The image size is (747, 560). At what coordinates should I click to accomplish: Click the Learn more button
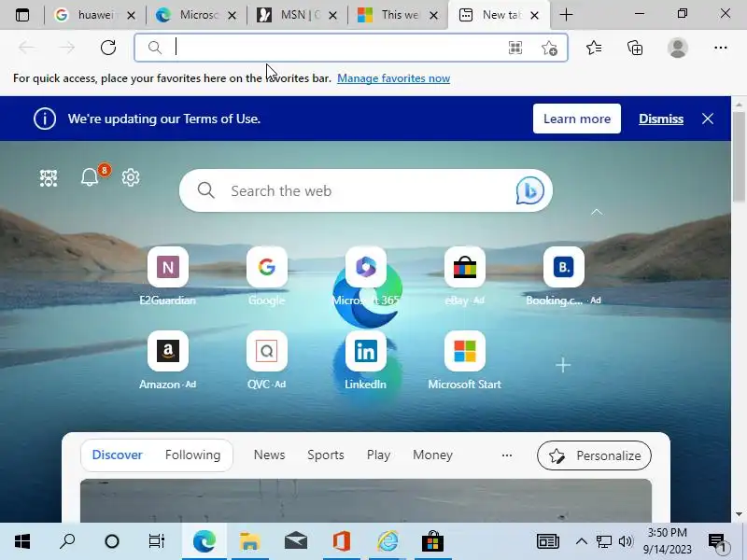pyautogui.click(x=577, y=119)
